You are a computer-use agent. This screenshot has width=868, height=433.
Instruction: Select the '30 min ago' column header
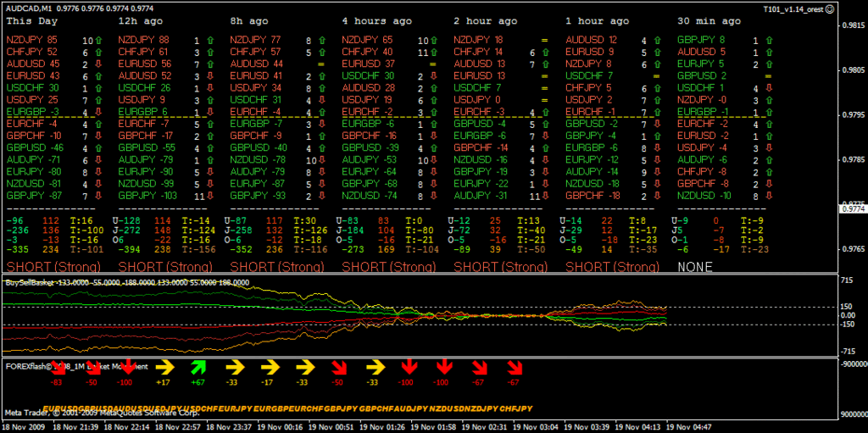click(709, 20)
